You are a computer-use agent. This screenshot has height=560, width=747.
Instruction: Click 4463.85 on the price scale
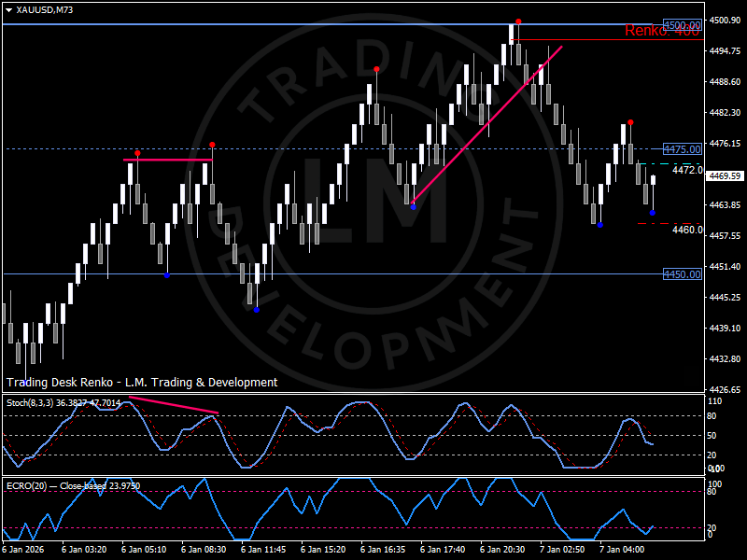(726, 204)
